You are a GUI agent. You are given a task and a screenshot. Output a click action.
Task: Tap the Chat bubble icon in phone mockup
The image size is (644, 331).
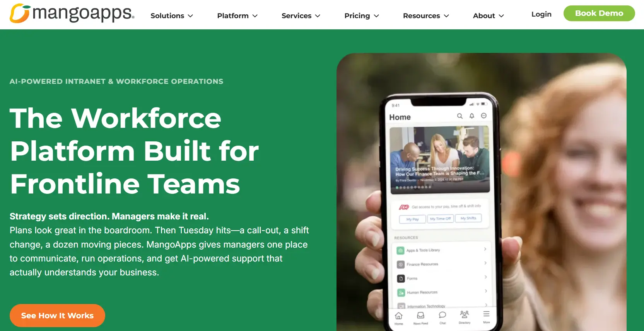pos(442,316)
